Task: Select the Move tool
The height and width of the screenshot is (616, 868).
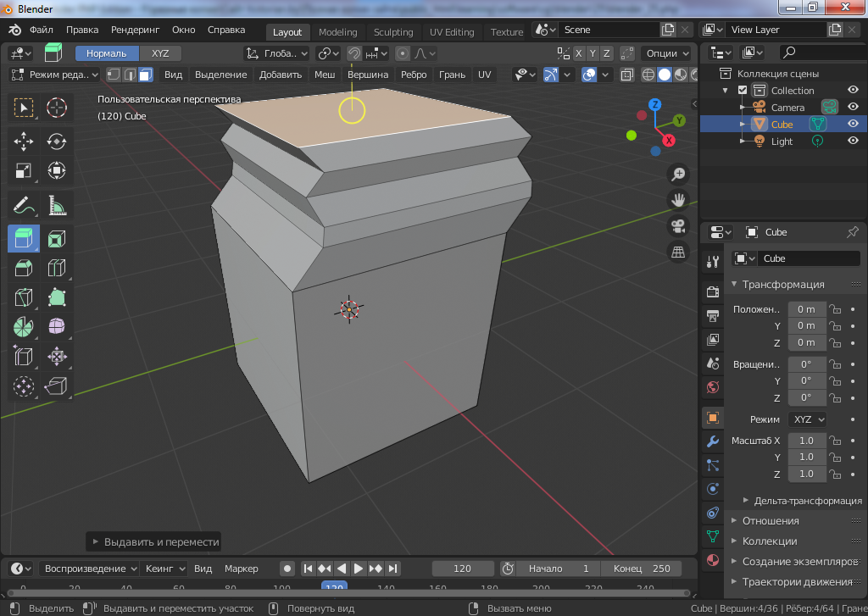Action: pyautogui.click(x=24, y=141)
